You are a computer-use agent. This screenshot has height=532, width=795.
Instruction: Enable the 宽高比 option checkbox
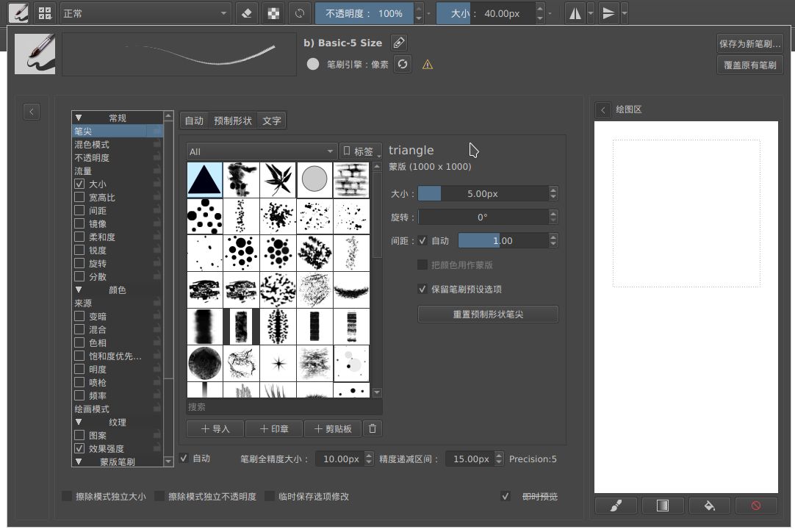79,198
